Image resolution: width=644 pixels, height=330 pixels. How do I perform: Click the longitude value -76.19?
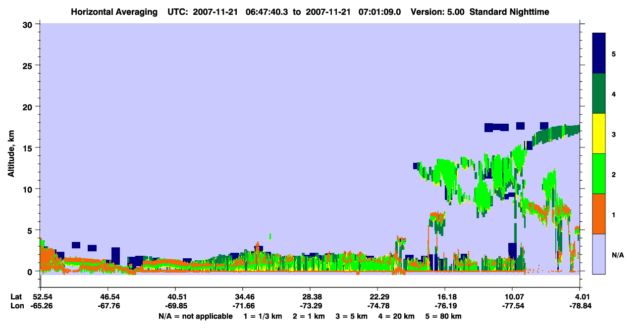point(445,306)
